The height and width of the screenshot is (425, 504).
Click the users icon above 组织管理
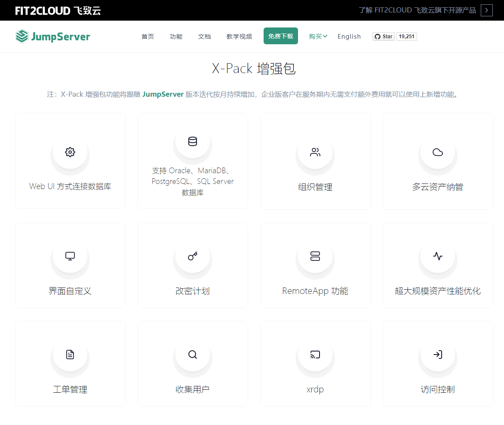(x=315, y=152)
